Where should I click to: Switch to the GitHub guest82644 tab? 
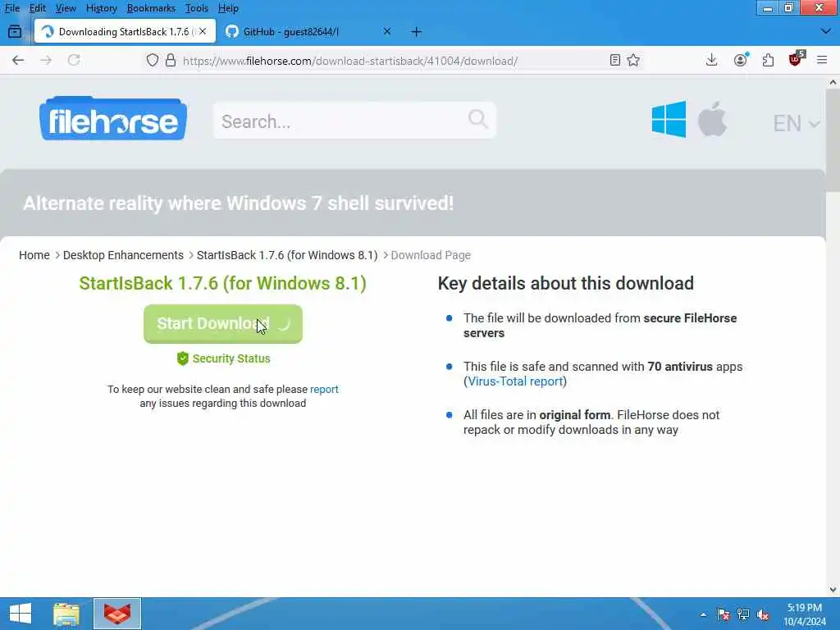[x=309, y=32]
